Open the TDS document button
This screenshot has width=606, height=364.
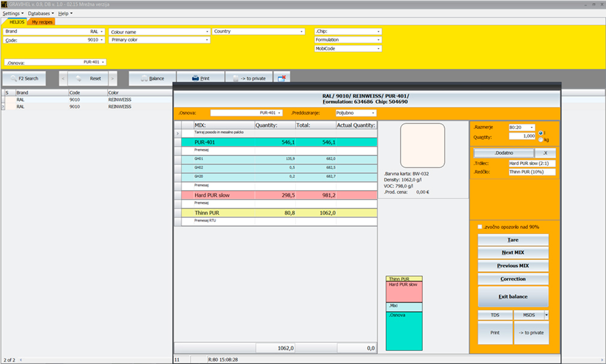(495, 315)
